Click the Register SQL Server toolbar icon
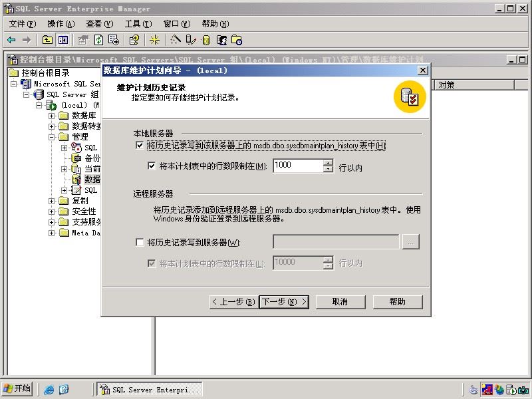Viewport: 532px width, 399px height. [191, 40]
